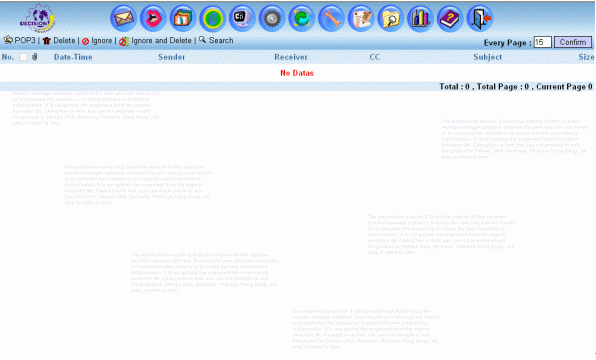
Task: Click the globe refresh icon
Action: [301, 18]
